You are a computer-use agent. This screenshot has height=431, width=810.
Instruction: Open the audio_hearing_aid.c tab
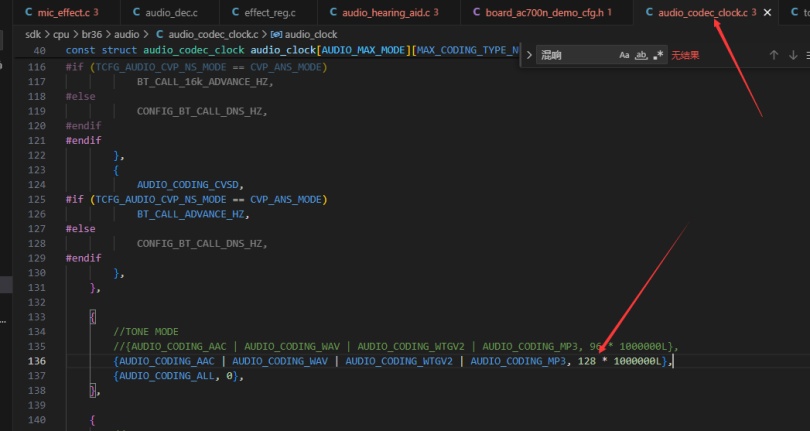click(x=388, y=12)
